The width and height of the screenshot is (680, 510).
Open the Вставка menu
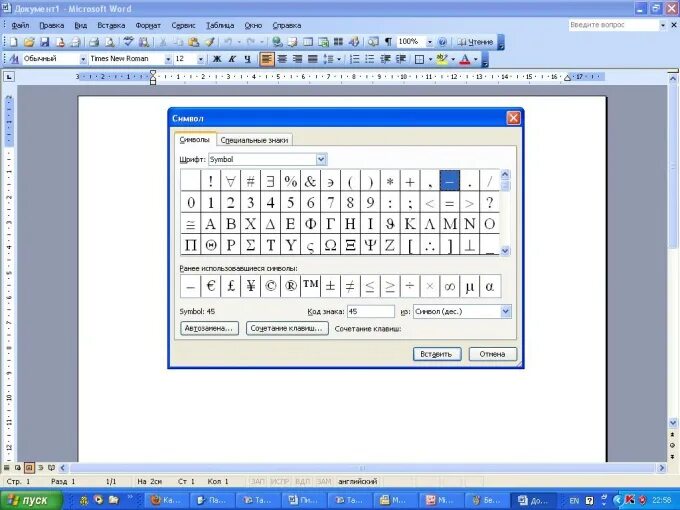(x=111, y=26)
